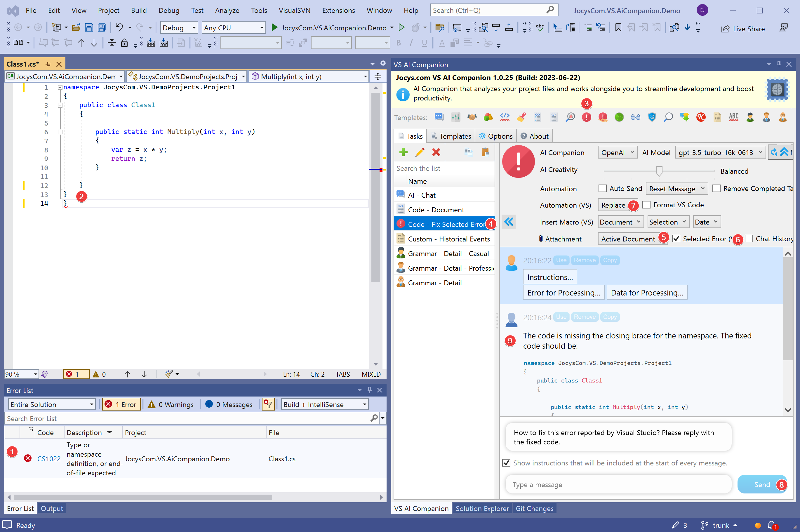
Task: Click the red X delete task icon
Action: pyautogui.click(x=436, y=152)
